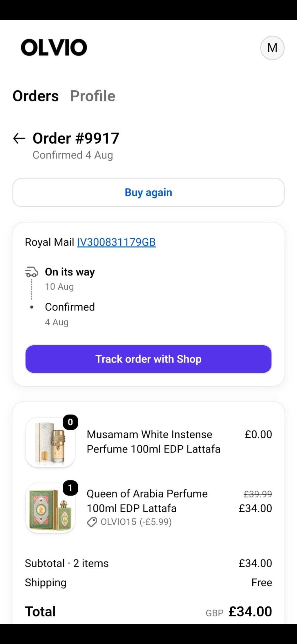Screen dimensions: 297x644
Task: Tap Musamam White Instense Perfume product name
Action: pyautogui.click(x=153, y=442)
